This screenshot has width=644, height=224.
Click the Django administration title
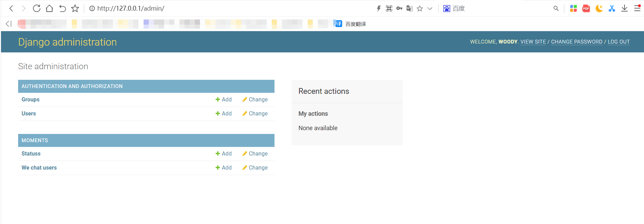click(x=67, y=42)
